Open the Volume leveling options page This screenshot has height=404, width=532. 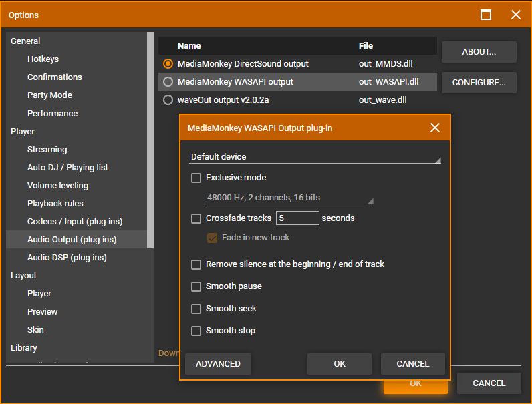pyautogui.click(x=57, y=186)
